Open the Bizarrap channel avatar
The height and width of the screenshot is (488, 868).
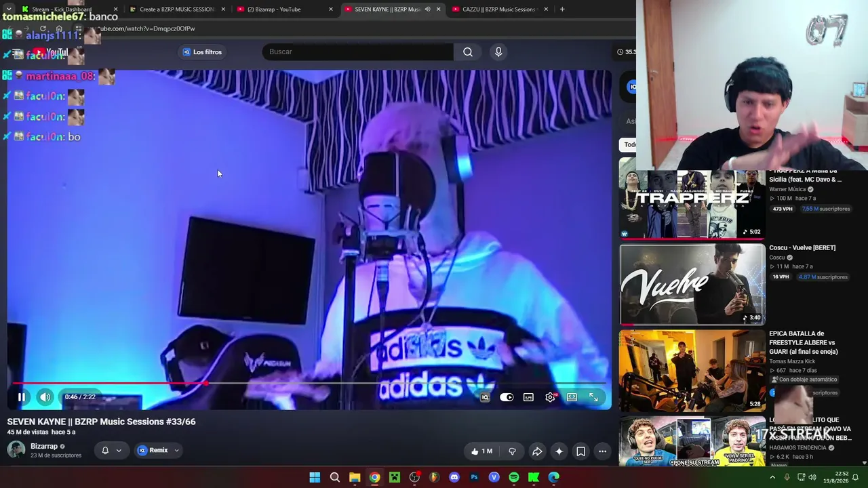(x=16, y=449)
